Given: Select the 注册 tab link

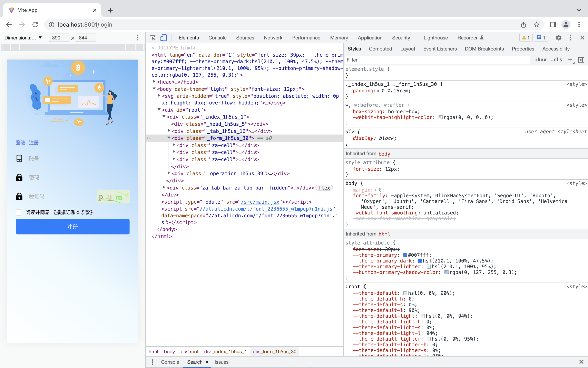Looking at the screenshot, I should [34, 143].
